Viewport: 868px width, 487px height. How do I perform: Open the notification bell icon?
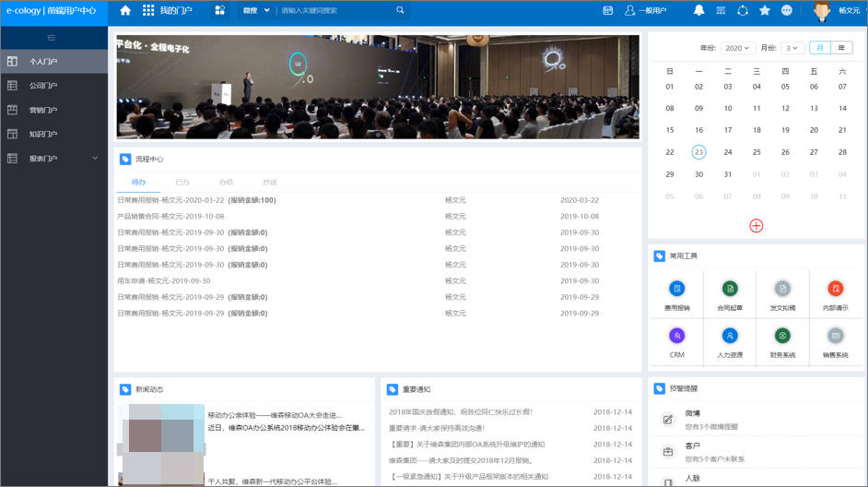click(699, 10)
